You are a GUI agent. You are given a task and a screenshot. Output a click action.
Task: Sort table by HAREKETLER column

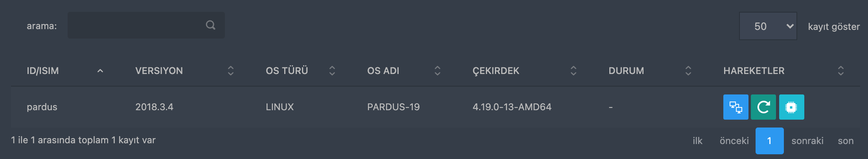click(x=841, y=71)
